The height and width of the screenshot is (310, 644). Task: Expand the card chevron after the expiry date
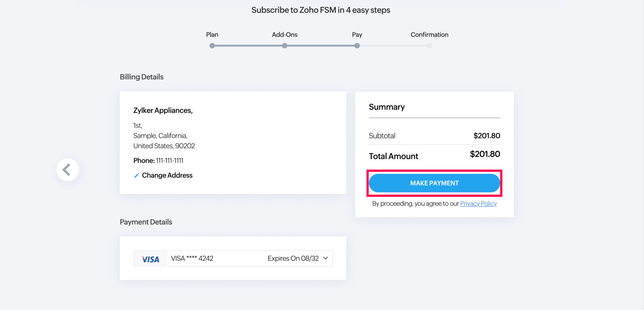(x=325, y=258)
